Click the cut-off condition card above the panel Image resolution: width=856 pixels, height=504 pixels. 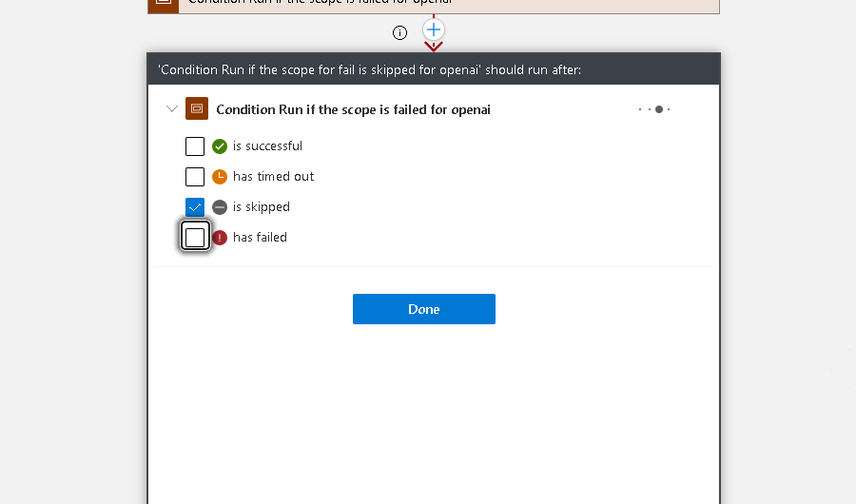coord(434,6)
